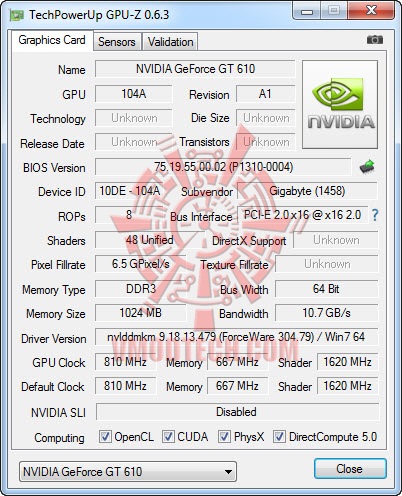Screen dimensions: 402x496
Task: Toggle the DirectCompute 5.0 checkbox
Action: point(279,436)
